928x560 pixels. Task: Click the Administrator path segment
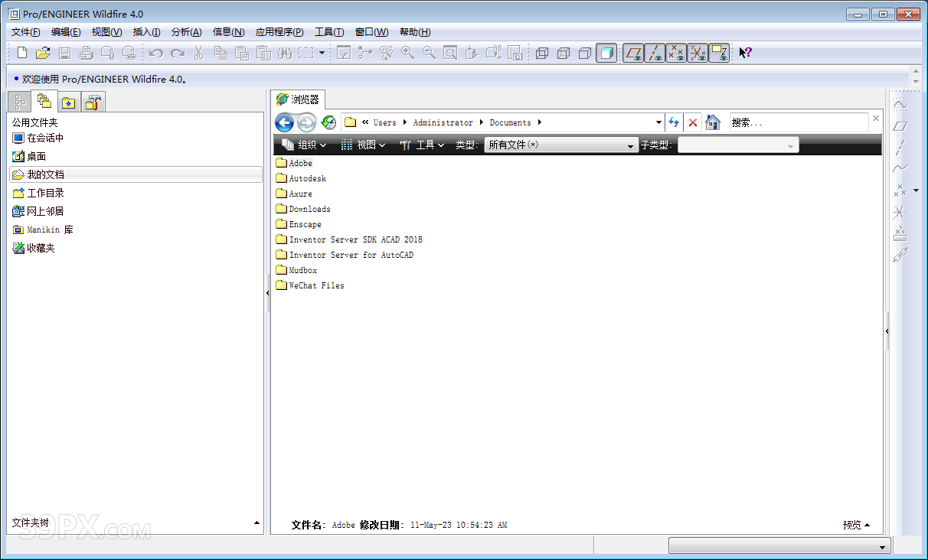[443, 122]
